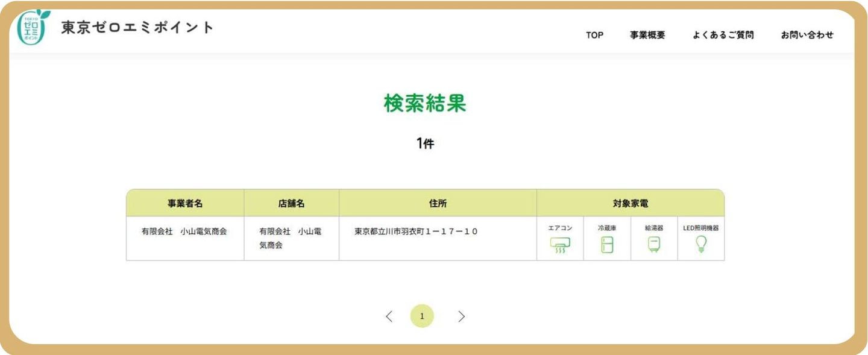Go to the next results page arrow
This screenshot has height=355, width=868.
[x=461, y=316]
